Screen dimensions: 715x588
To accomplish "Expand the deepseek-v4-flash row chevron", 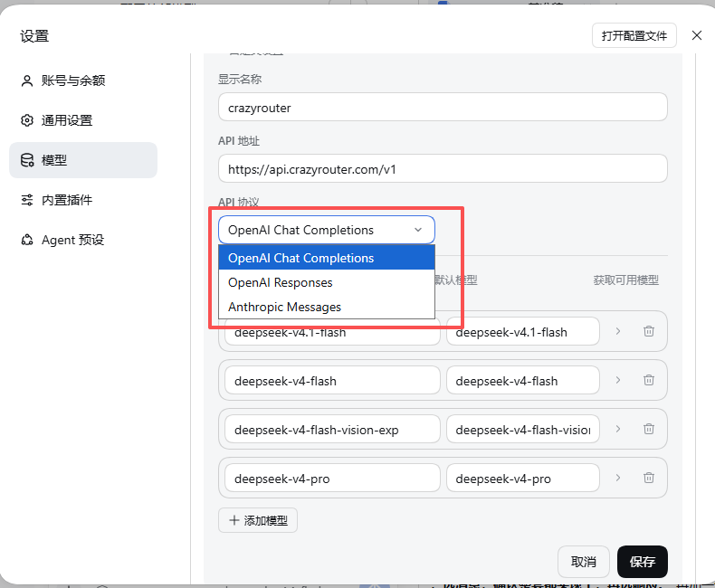I will [618, 380].
